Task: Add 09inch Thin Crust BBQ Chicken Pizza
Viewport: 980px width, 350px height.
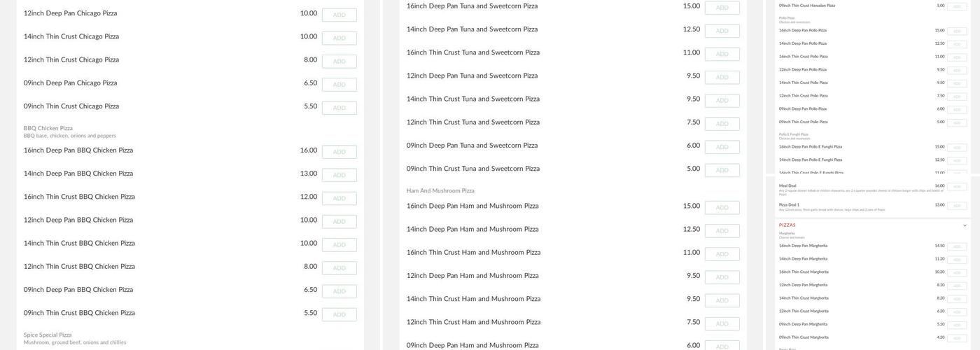Action: point(339,315)
